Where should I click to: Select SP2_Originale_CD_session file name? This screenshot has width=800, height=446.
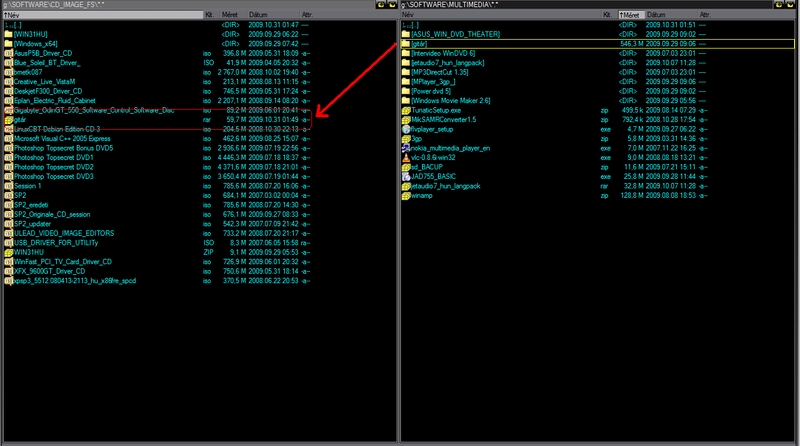pyautogui.click(x=52, y=214)
